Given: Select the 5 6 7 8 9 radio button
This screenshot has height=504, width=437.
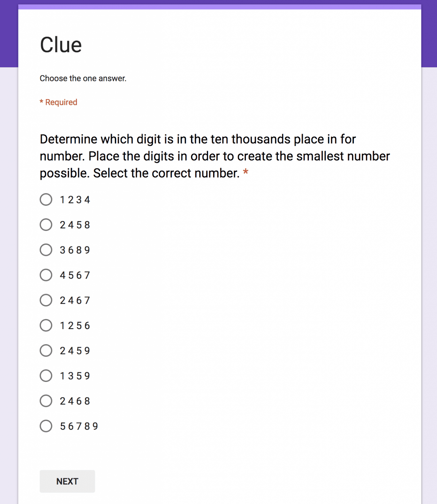Looking at the screenshot, I should coord(46,426).
